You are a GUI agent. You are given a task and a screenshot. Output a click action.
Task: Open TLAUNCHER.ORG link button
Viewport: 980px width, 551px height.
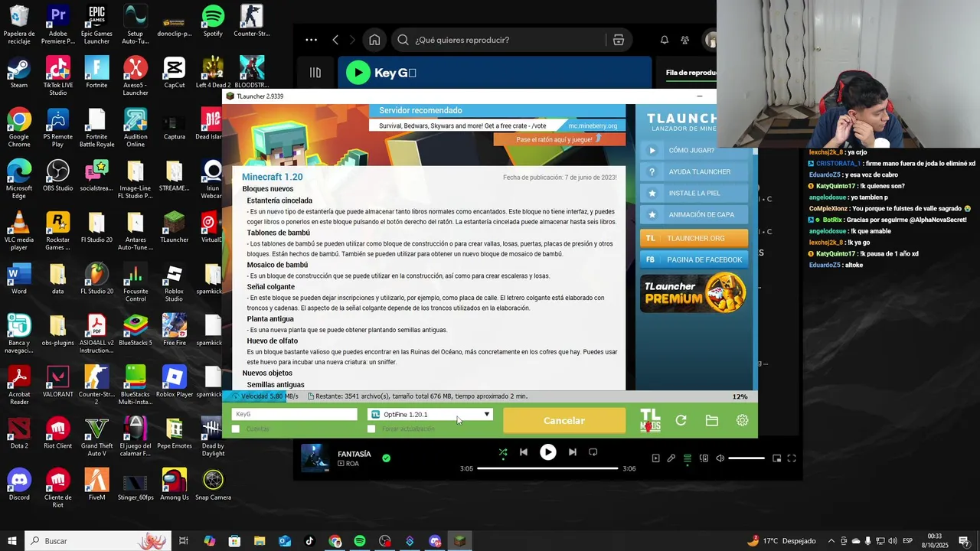(694, 238)
